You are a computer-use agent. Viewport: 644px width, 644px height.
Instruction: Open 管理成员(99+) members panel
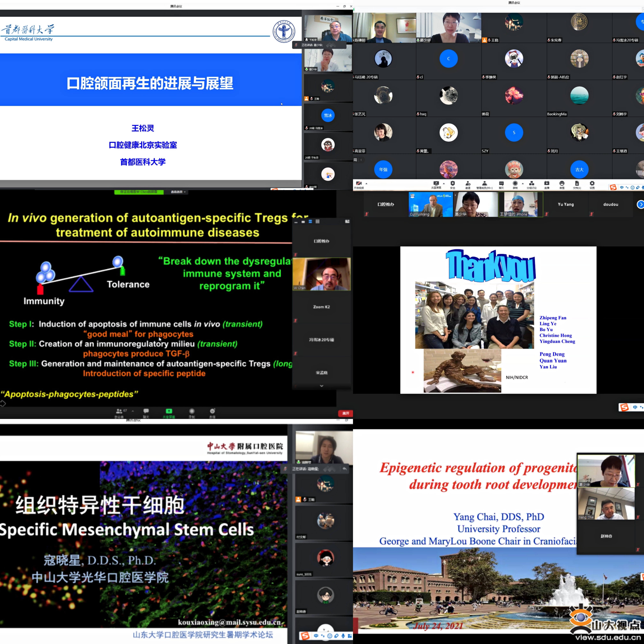[484, 184]
